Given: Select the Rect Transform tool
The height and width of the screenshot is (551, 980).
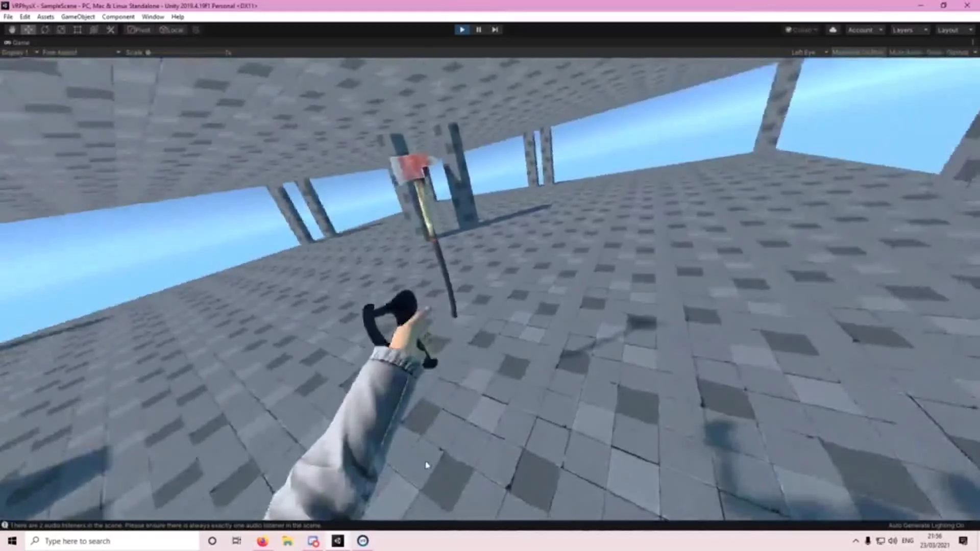Looking at the screenshot, I should 78,30.
